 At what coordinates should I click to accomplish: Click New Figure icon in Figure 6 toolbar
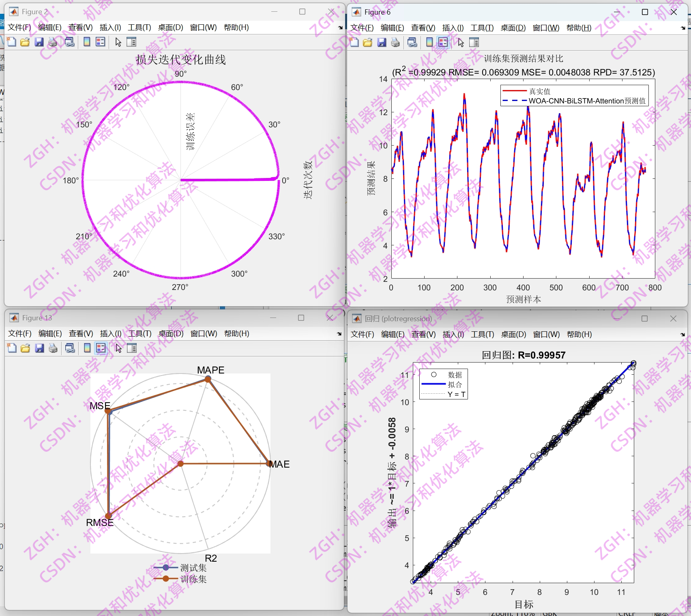coord(354,42)
